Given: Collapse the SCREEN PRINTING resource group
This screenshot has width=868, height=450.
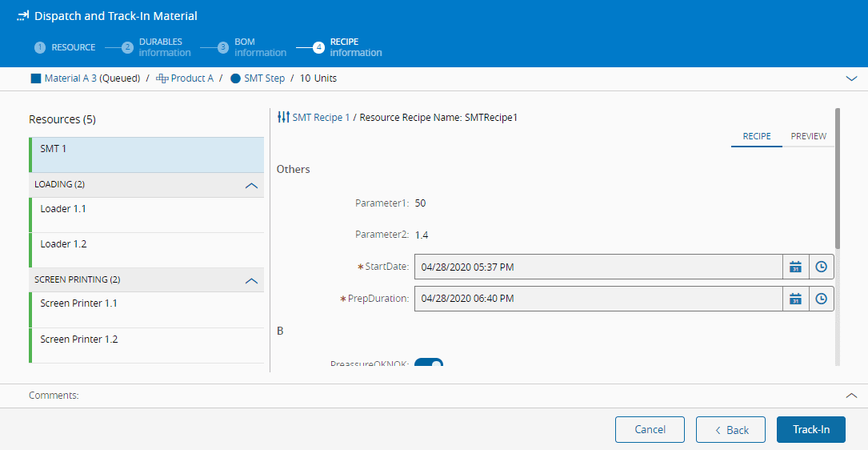Looking at the screenshot, I should coord(251,280).
